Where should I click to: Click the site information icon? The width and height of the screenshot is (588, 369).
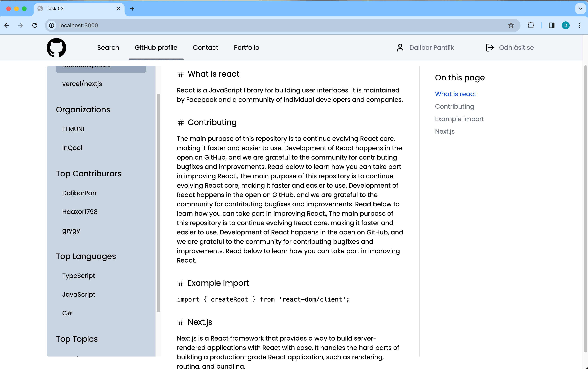pos(52,25)
